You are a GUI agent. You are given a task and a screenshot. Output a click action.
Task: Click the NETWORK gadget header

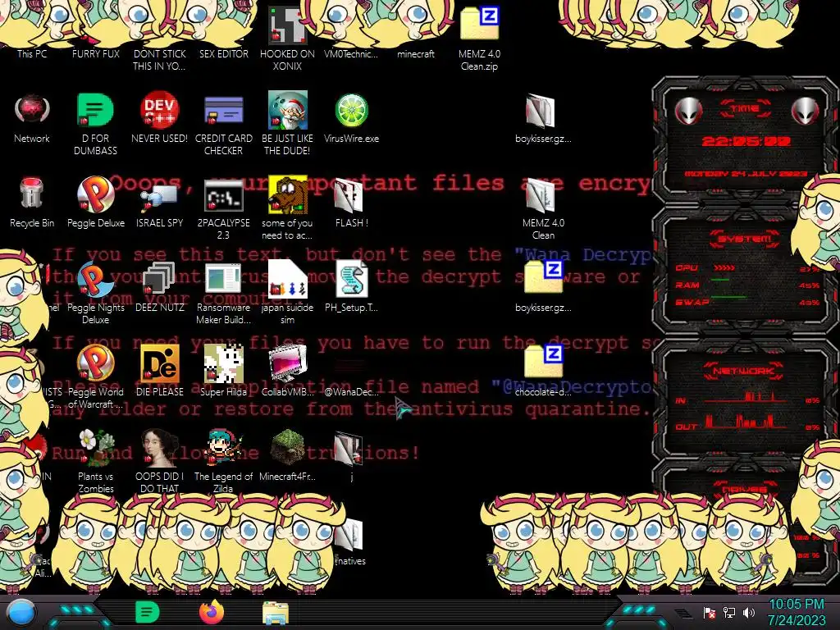click(x=743, y=370)
